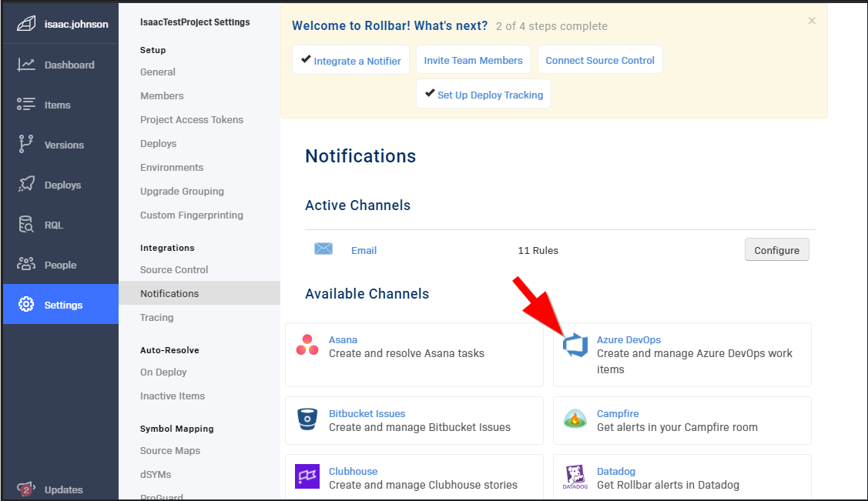Open account name isaac.johnson
Image resolution: width=868 pixels, height=501 pixels.
coord(76,24)
